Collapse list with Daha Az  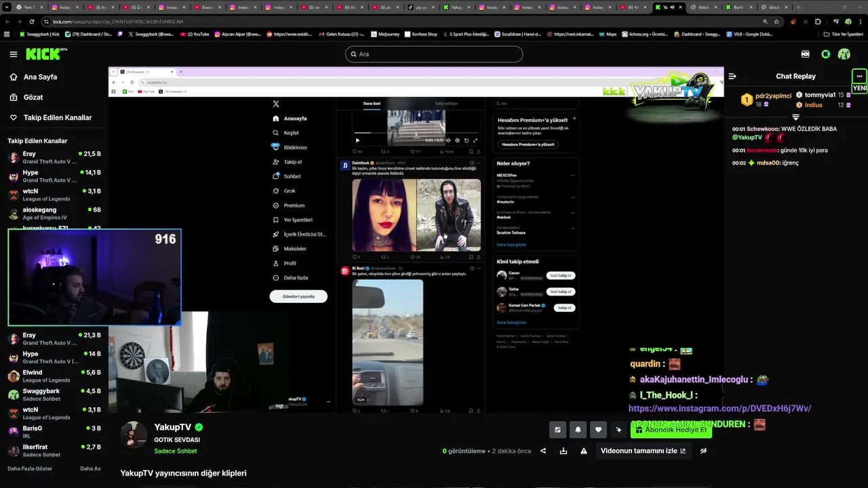click(90, 468)
